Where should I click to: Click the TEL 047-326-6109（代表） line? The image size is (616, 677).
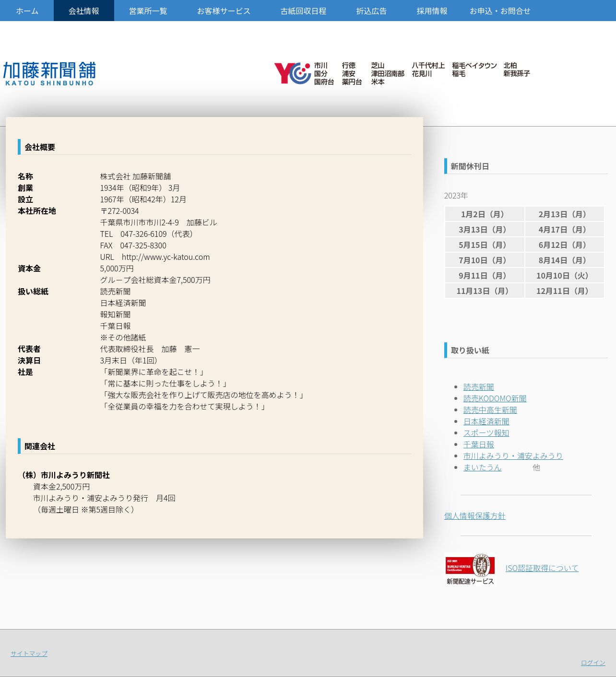(148, 234)
